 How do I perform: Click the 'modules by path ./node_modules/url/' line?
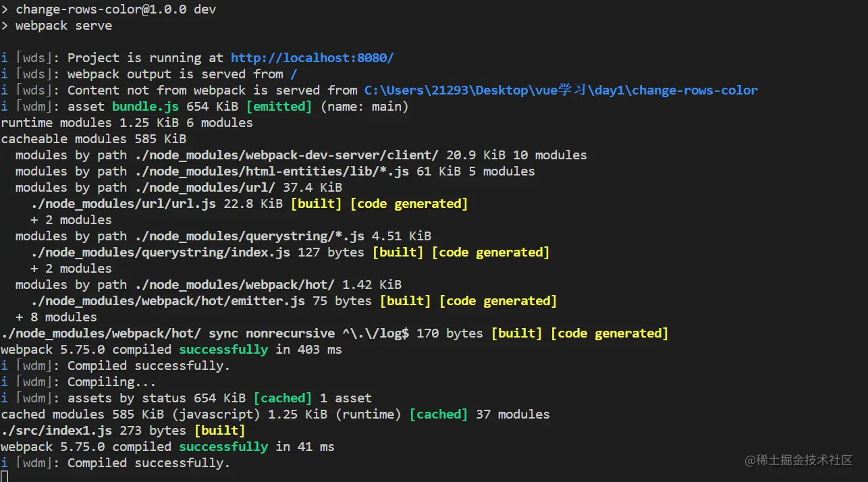click(x=179, y=188)
